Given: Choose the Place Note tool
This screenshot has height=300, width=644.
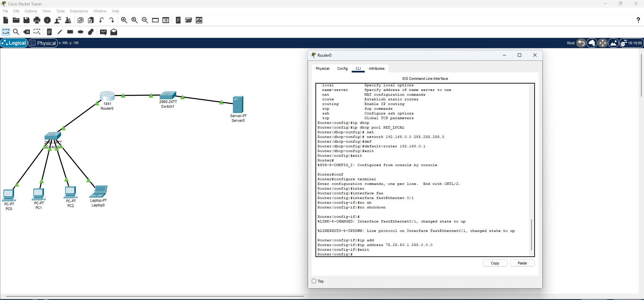Looking at the screenshot, I should click(49, 32).
